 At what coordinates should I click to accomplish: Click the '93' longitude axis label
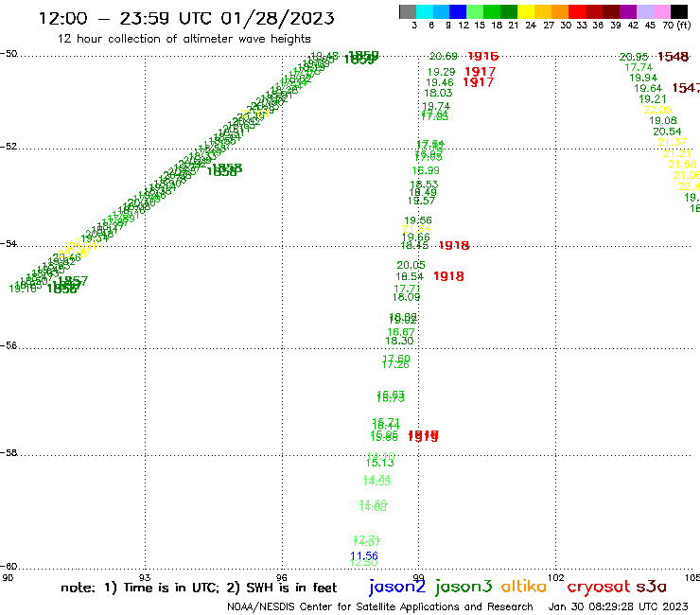click(145, 578)
